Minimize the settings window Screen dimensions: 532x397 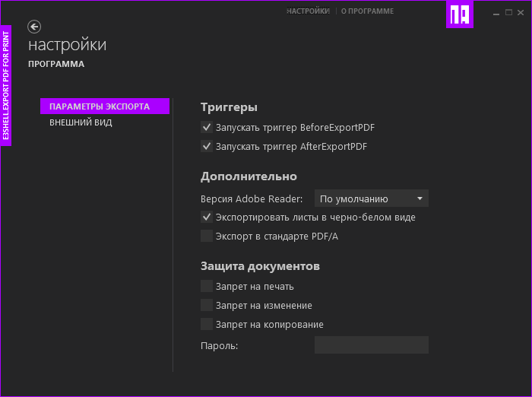pos(492,12)
